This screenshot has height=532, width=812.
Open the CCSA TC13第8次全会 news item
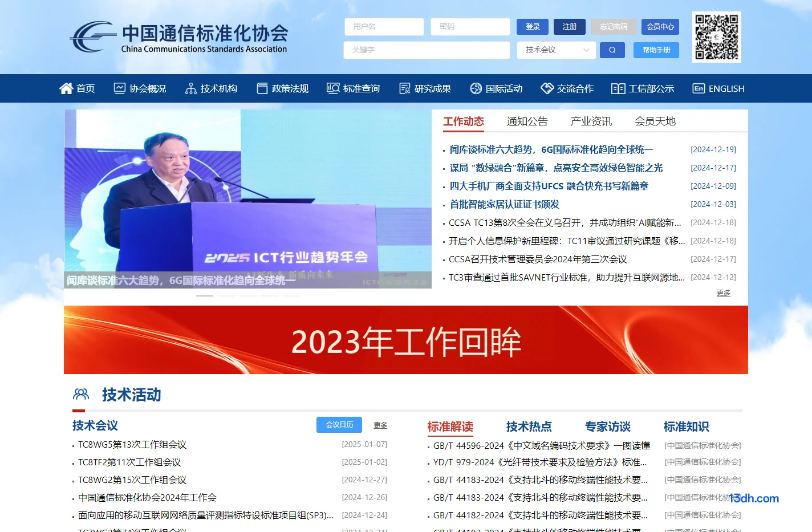565,222
